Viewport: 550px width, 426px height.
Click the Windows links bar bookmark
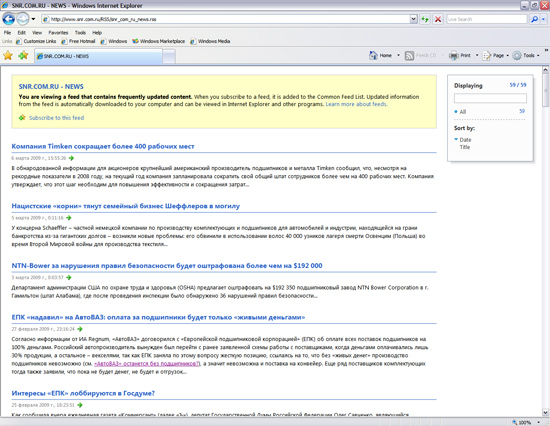tap(114, 41)
